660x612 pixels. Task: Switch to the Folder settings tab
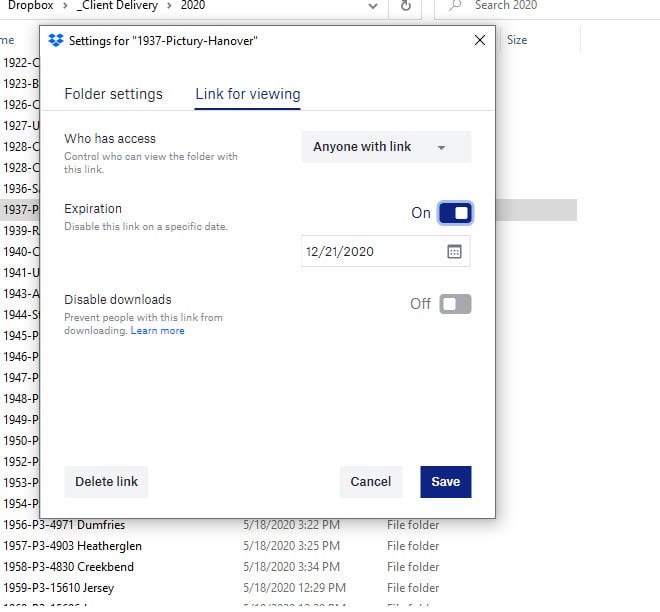point(113,94)
